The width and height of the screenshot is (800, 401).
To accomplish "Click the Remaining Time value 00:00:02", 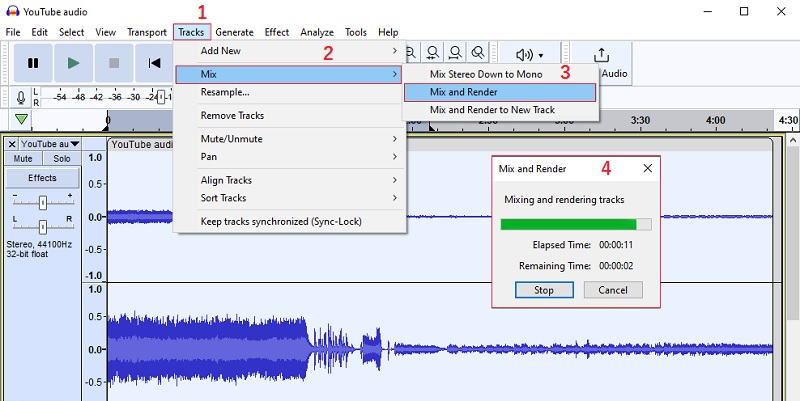I will pyautogui.click(x=616, y=266).
